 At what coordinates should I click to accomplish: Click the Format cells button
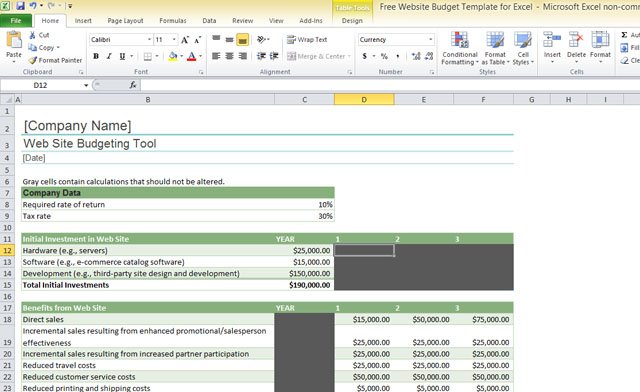[x=600, y=47]
